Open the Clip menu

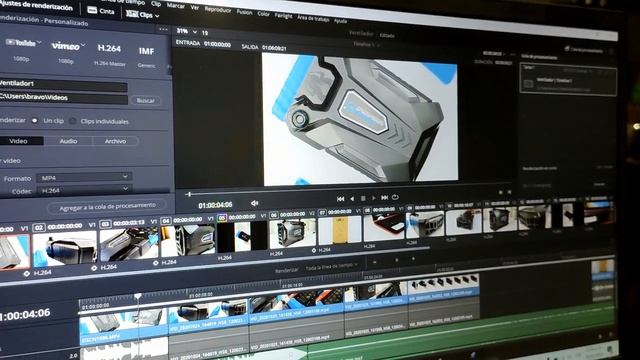(x=156, y=3)
